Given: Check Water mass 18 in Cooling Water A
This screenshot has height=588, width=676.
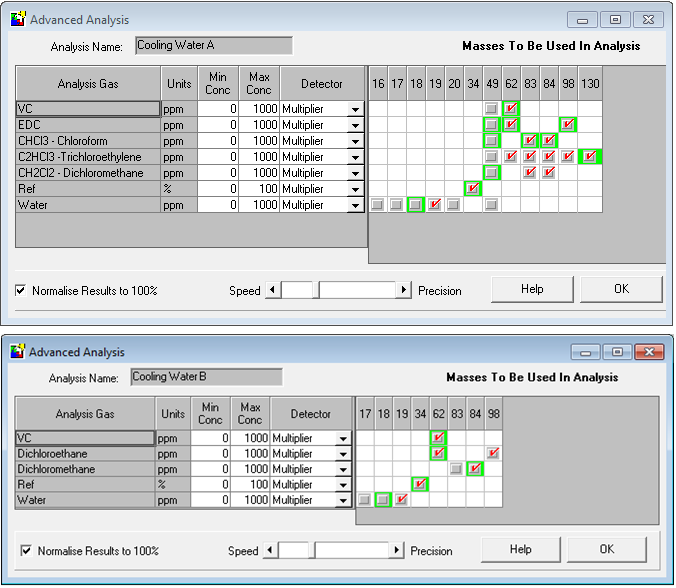Looking at the screenshot, I should point(415,204).
